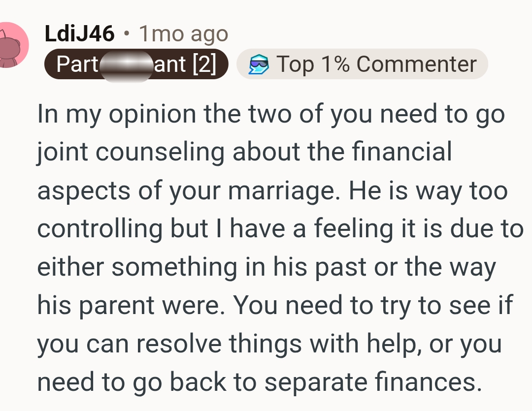The height and width of the screenshot is (411, 532).
Task: Click the dark blurred user flair badge
Action: click(136, 64)
